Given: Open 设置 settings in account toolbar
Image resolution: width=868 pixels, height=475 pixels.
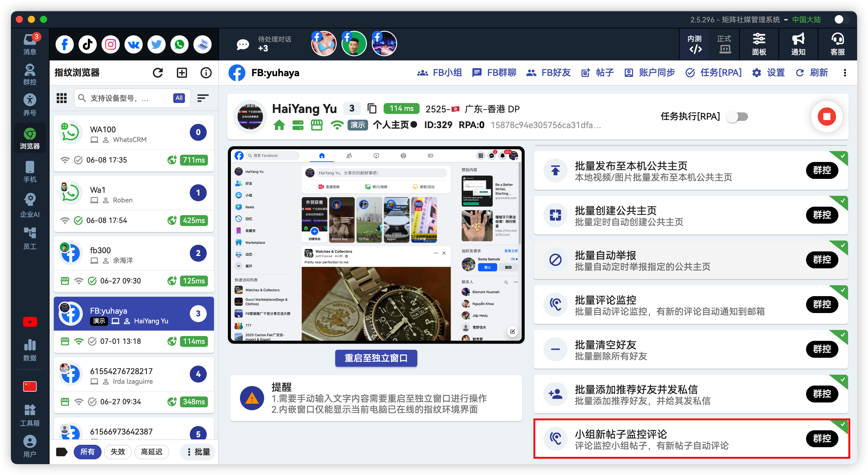Looking at the screenshot, I should 768,73.
